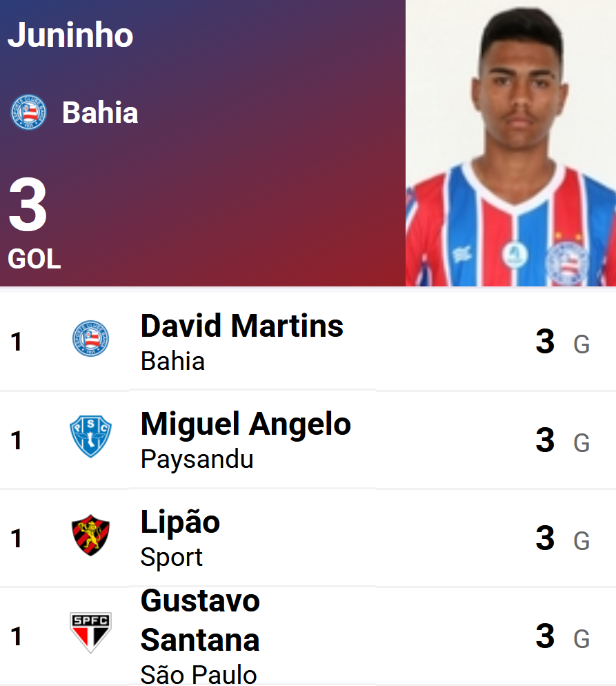Click rank number 1 beside Miguel Angelo
The height and width of the screenshot is (686, 616).
pyautogui.click(x=16, y=440)
